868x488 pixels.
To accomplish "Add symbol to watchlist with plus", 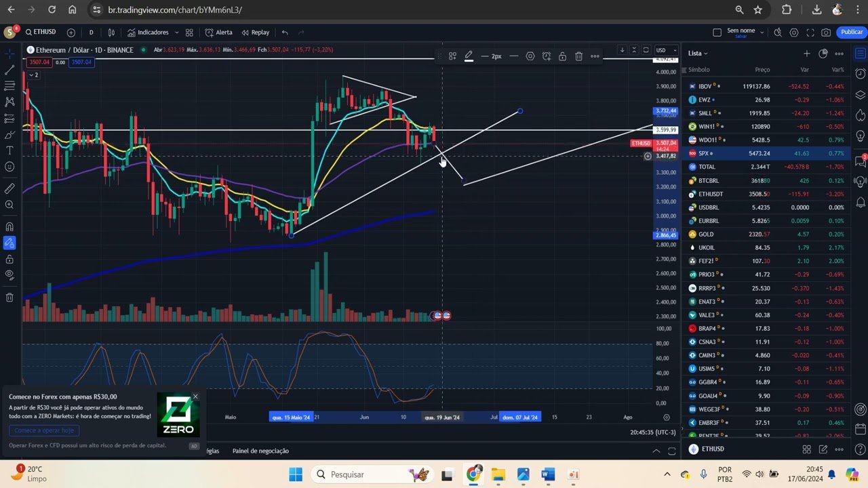I will (x=807, y=53).
